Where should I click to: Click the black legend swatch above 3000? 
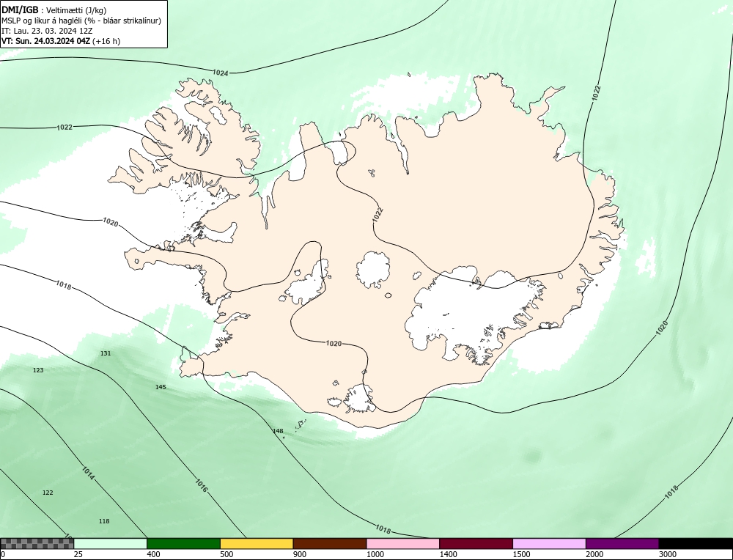click(696, 543)
